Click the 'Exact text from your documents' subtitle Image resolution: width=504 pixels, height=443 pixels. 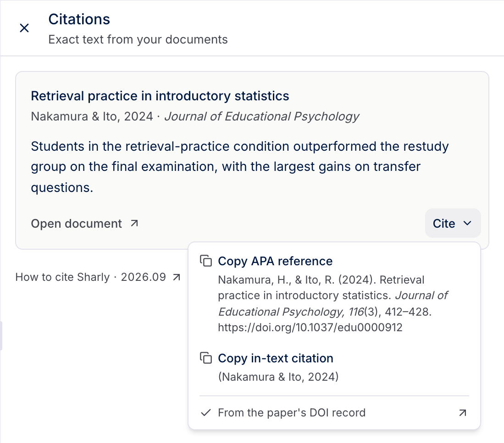point(138,39)
